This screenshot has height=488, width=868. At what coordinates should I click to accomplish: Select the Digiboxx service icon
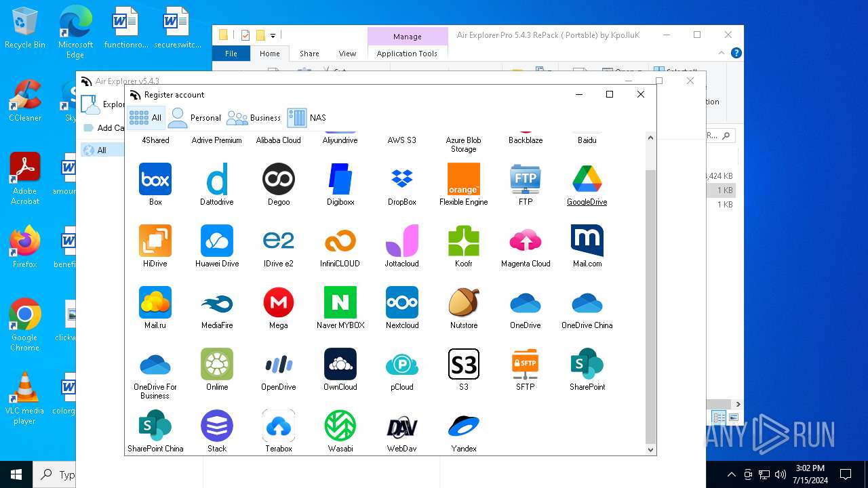point(340,179)
